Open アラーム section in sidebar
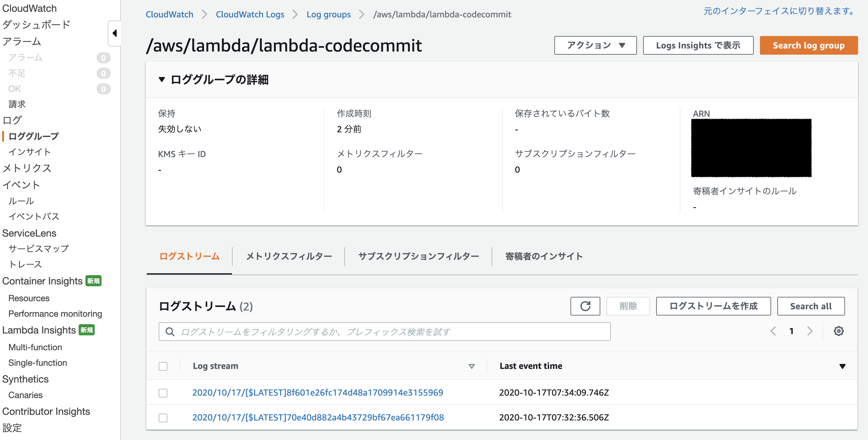The image size is (868, 440). [x=21, y=41]
